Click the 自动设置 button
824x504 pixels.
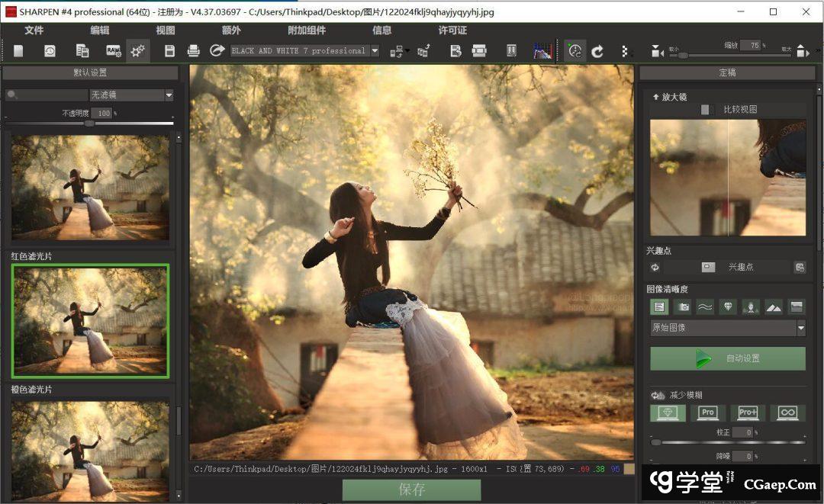coord(727,358)
